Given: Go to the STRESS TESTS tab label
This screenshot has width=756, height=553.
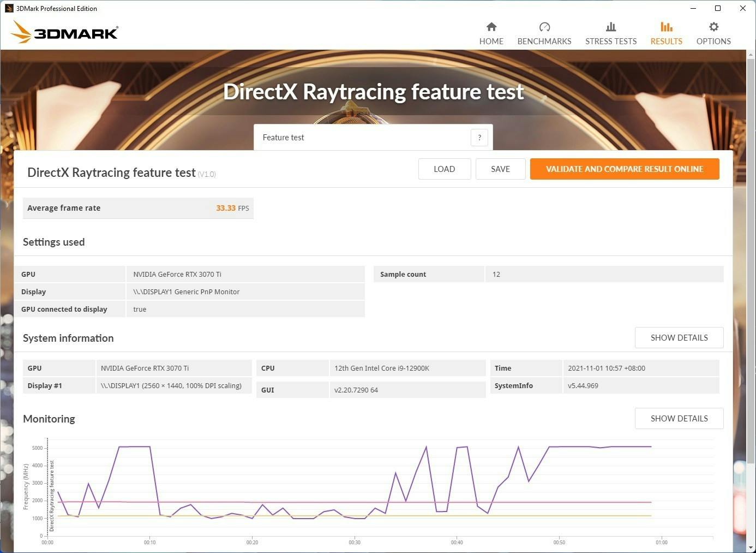Looking at the screenshot, I should [x=611, y=41].
